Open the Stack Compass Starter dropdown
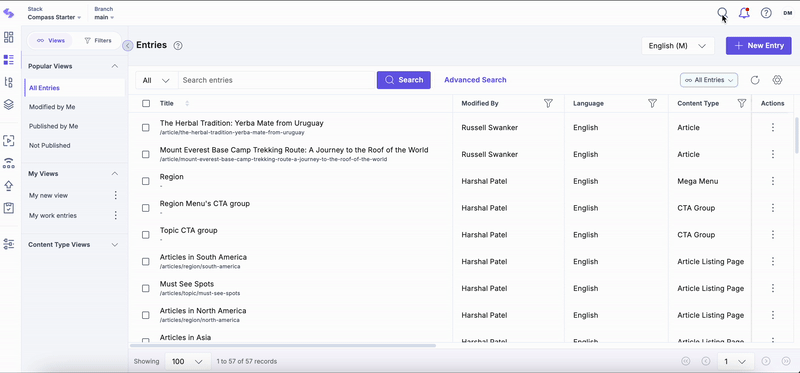This screenshot has height=373, width=800. click(x=54, y=13)
